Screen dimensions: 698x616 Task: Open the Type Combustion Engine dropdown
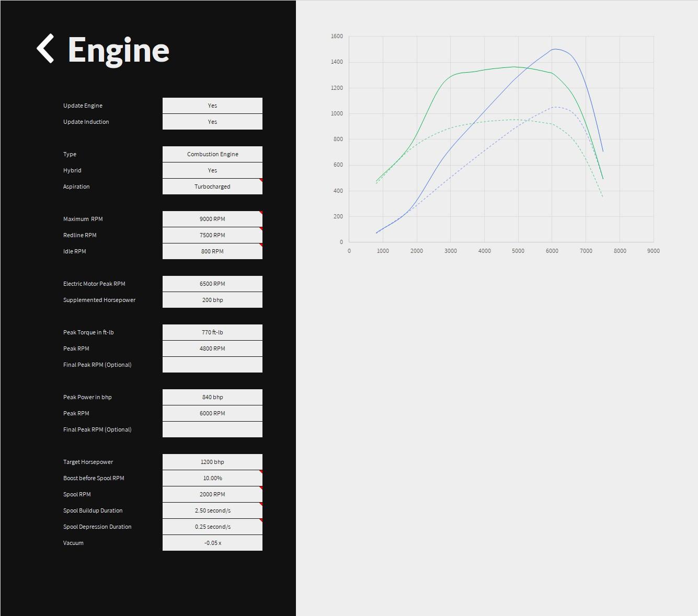212,154
